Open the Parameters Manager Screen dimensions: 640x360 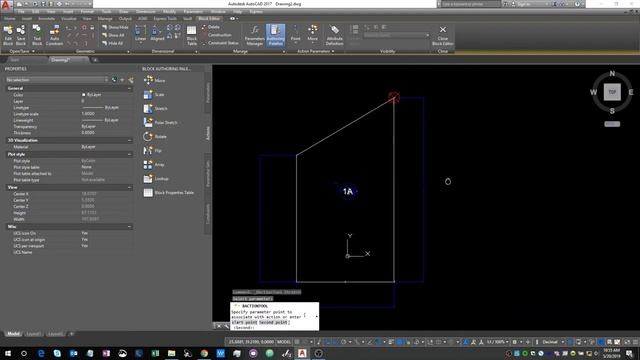click(255, 35)
